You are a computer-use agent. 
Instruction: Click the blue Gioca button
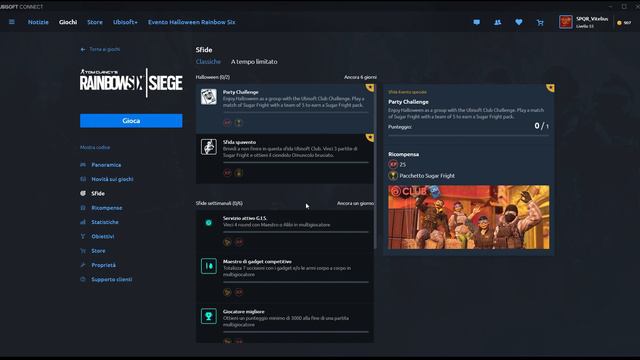pyautogui.click(x=131, y=121)
